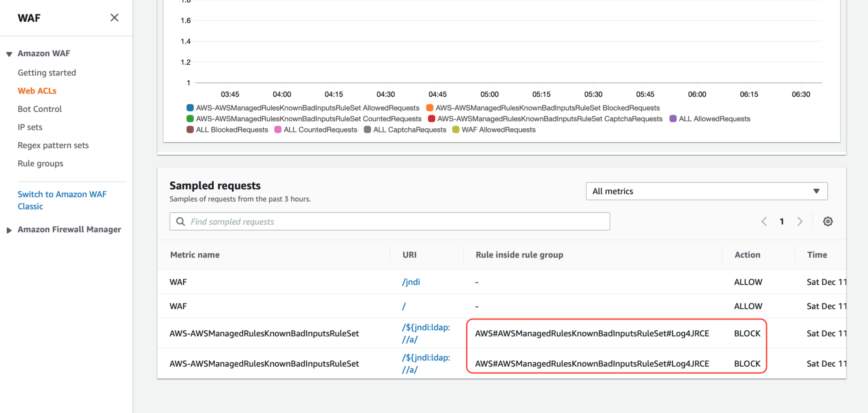This screenshot has width=868, height=413.
Task: Click second AWS-AWSManagedRulesKnownBadInputsRuleSet metric name
Action: click(264, 364)
